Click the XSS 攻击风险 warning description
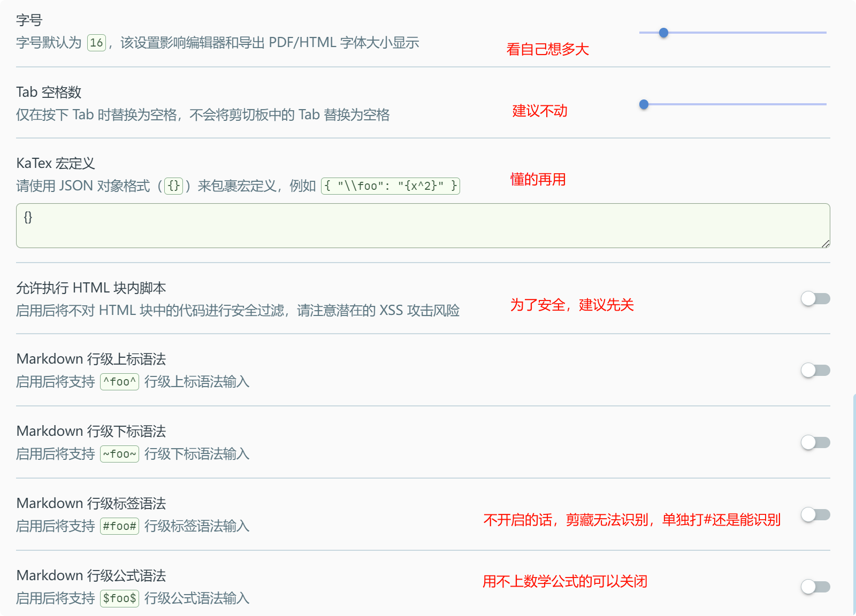This screenshot has width=856, height=616. pos(238,310)
